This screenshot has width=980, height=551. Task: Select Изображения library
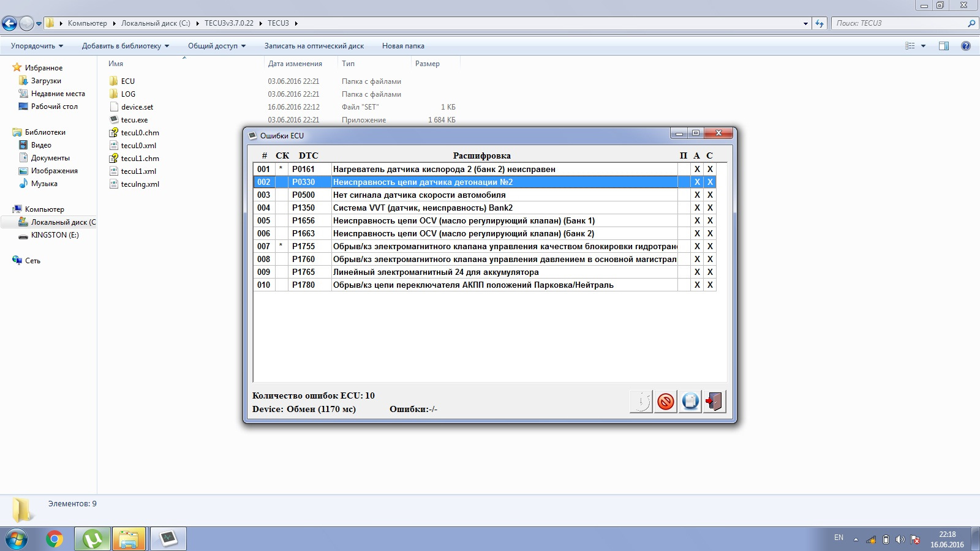pos(54,171)
